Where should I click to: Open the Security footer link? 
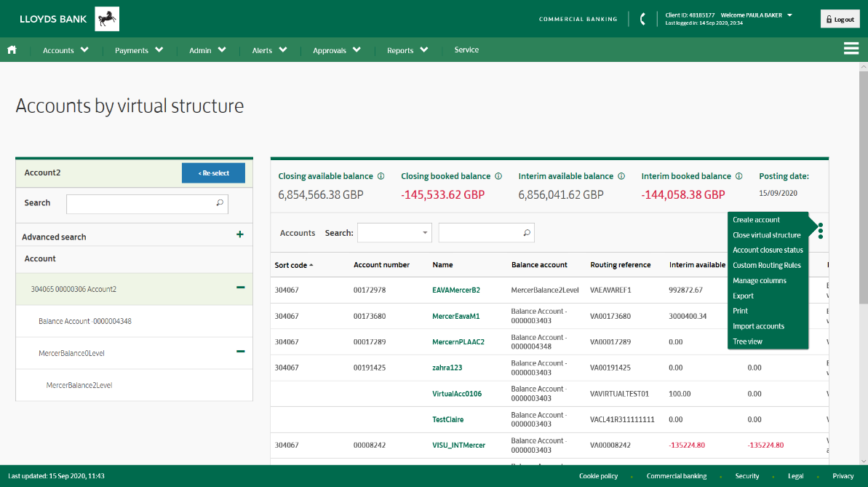click(746, 476)
